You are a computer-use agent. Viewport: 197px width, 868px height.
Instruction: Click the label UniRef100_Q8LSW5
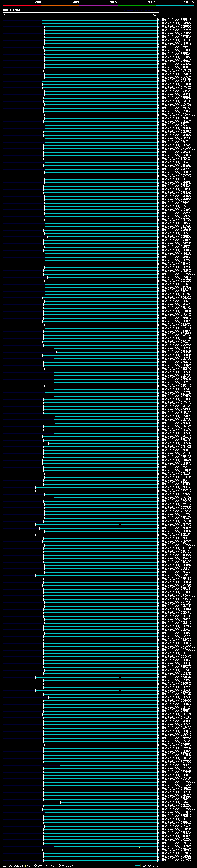pos(177,349)
